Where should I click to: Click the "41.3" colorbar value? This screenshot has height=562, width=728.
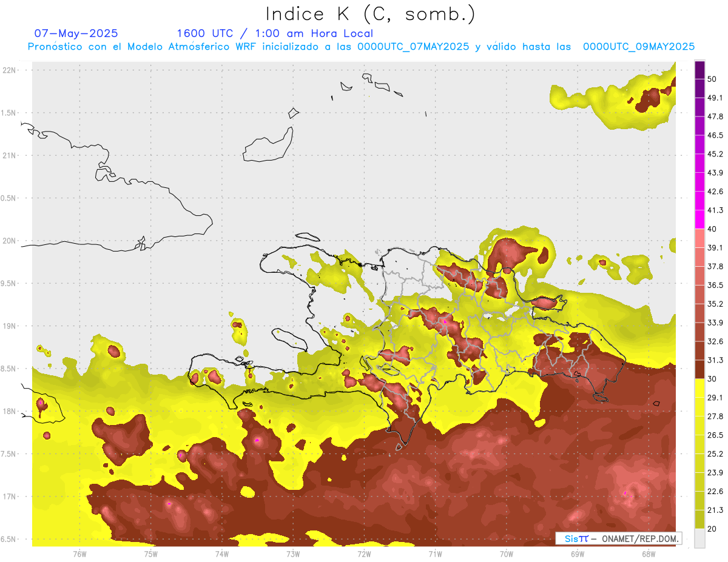pos(715,210)
